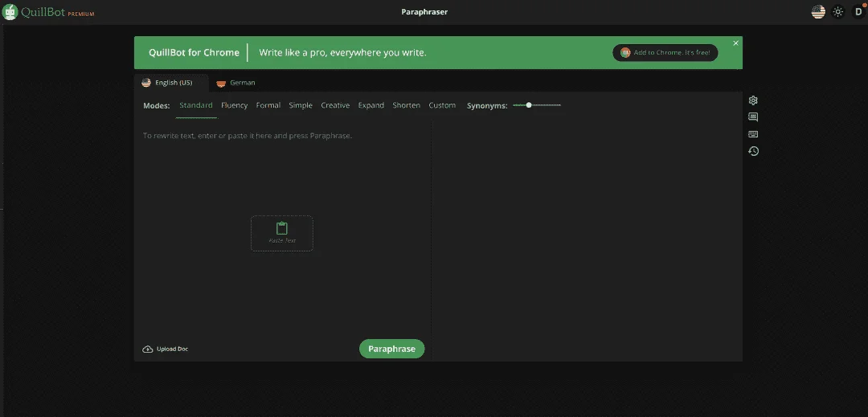The width and height of the screenshot is (868, 417).
Task: Click Add to Chrome, It's free button
Action: click(x=665, y=52)
